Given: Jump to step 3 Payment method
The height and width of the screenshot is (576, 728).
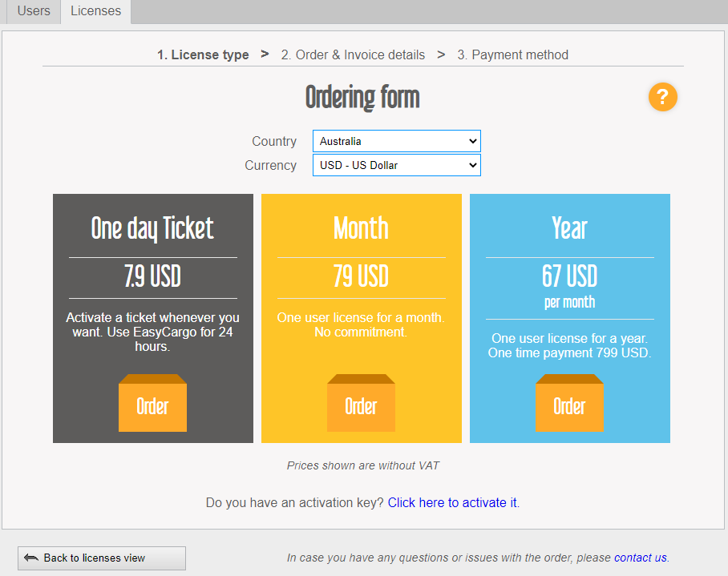Looking at the screenshot, I should [x=512, y=55].
